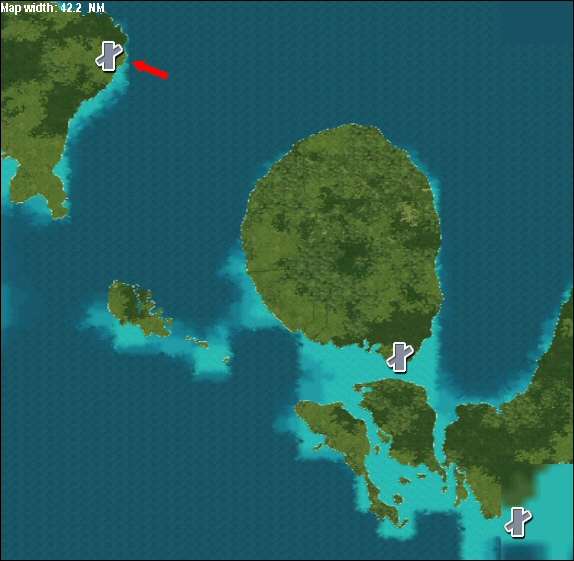Select the airfield icon on the northwest coast
574x561 pixels.
pyautogui.click(x=109, y=56)
